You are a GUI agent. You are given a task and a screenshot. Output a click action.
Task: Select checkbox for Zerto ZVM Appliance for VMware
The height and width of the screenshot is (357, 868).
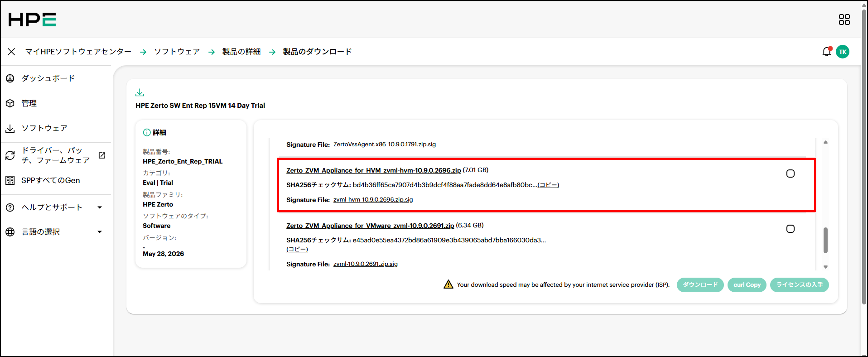coord(790,229)
